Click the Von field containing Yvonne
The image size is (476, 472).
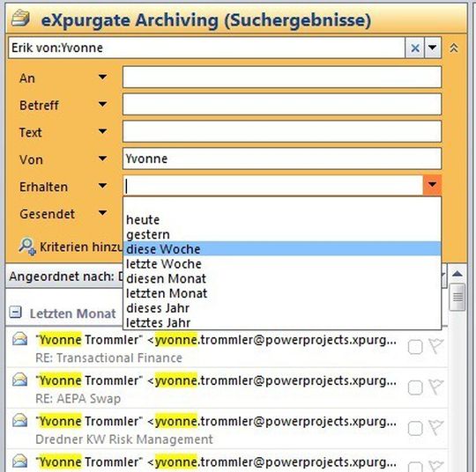coord(282,159)
